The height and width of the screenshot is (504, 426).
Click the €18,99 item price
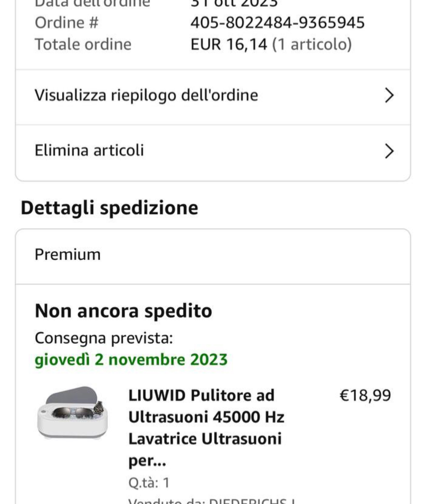click(365, 395)
